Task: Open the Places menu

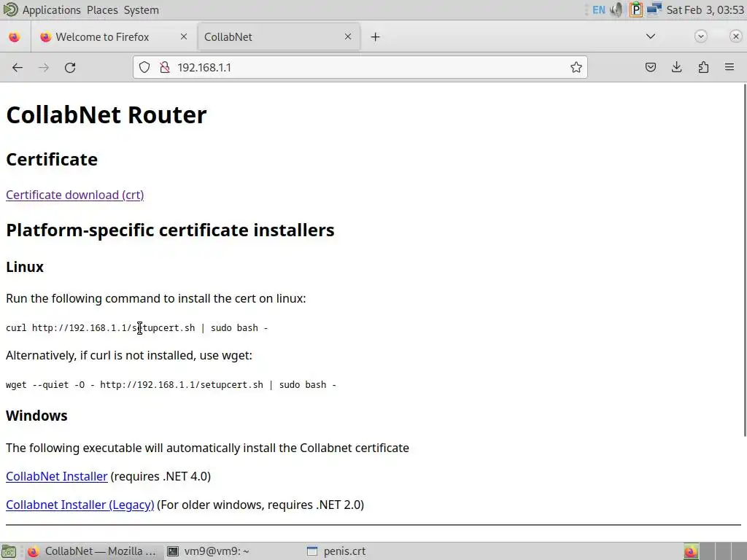Action: [102, 10]
